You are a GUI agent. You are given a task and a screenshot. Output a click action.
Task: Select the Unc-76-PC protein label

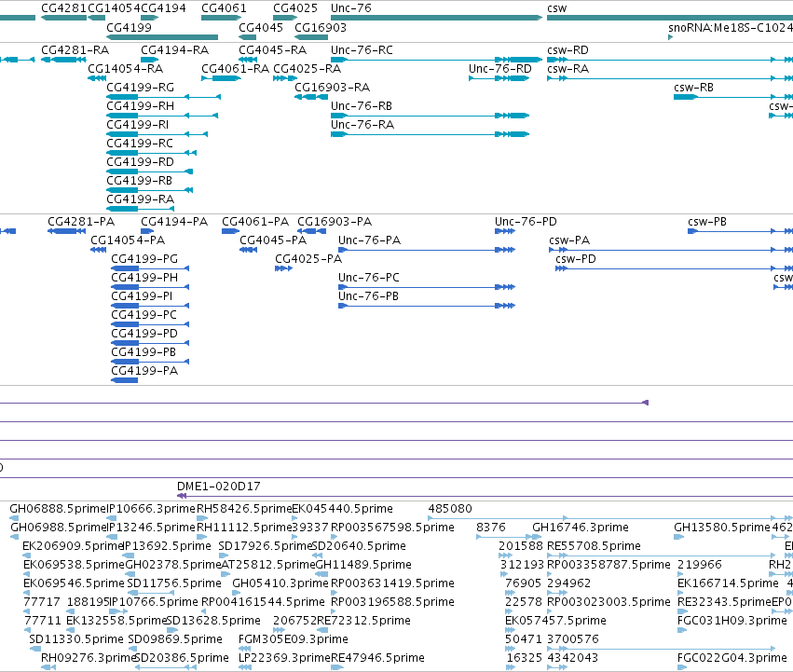tap(369, 278)
